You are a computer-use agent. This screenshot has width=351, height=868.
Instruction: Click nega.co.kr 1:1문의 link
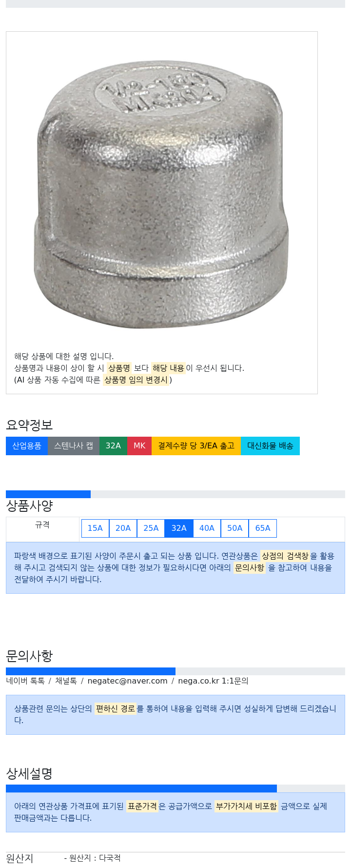[213, 681]
